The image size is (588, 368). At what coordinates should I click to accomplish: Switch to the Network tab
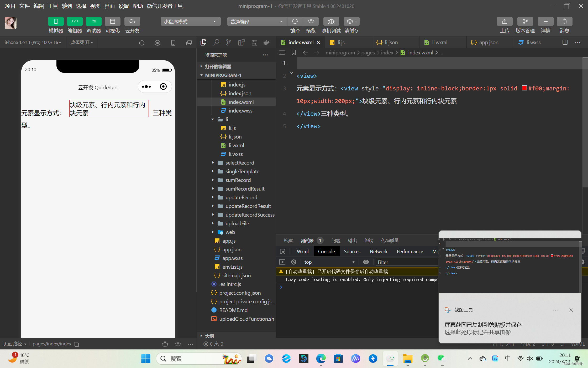(x=378, y=252)
